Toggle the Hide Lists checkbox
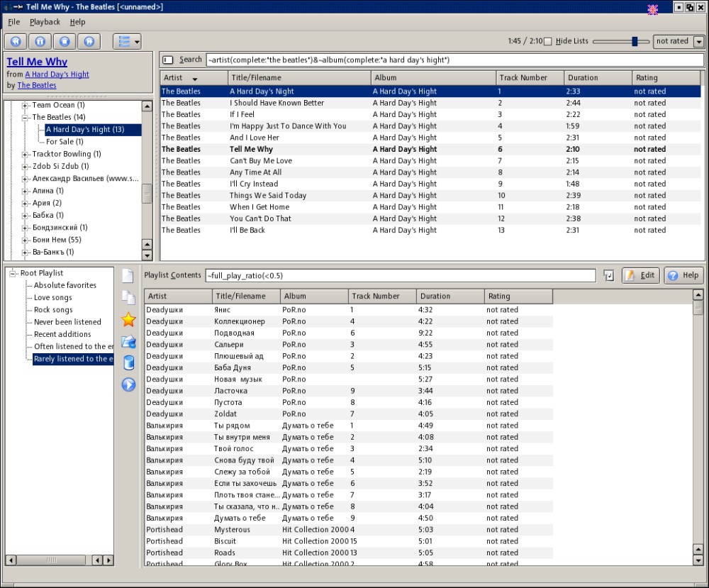 (547, 42)
